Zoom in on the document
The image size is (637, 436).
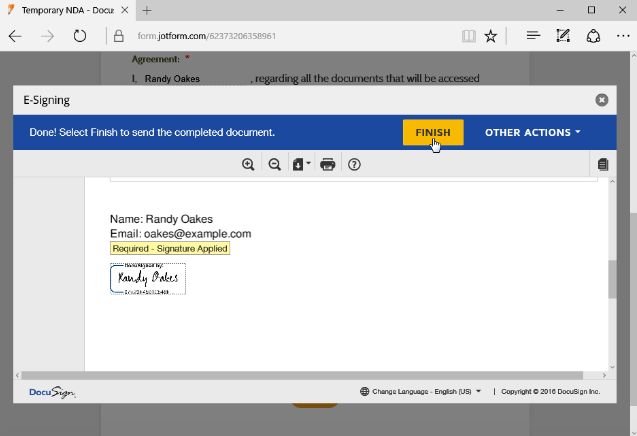(x=248, y=165)
